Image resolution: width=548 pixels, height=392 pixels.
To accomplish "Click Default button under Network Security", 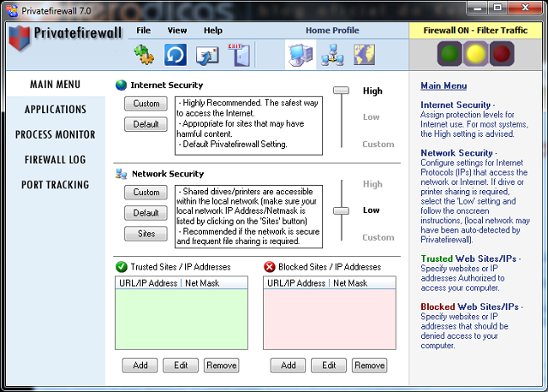I will pyautogui.click(x=146, y=213).
